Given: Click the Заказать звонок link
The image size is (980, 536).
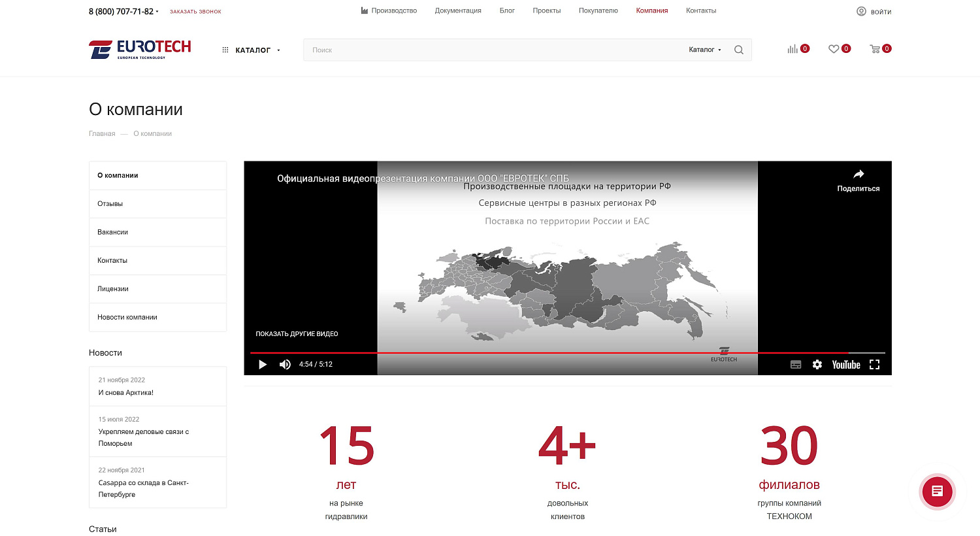Looking at the screenshot, I should [195, 12].
